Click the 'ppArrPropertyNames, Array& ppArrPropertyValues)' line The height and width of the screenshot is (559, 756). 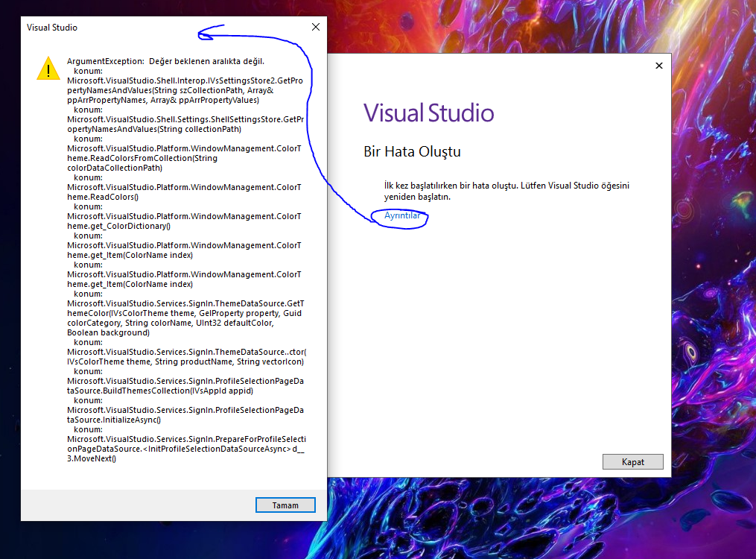pyautogui.click(x=163, y=100)
